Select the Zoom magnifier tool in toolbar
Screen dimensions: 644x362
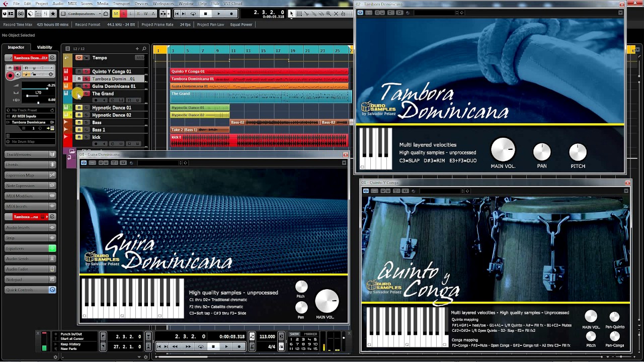tap(328, 14)
